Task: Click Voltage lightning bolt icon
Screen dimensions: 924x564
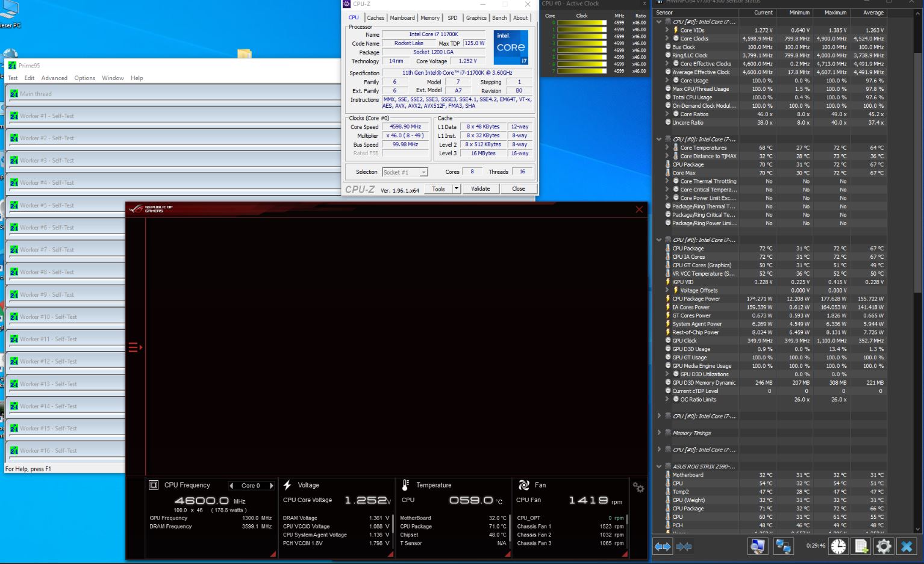Action: click(287, 485)
